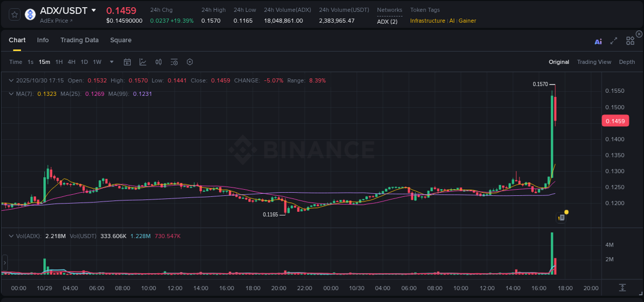This screenshot has height=302, width=644.
Task: Switch chart to Trading View mode
Action: 594,61
